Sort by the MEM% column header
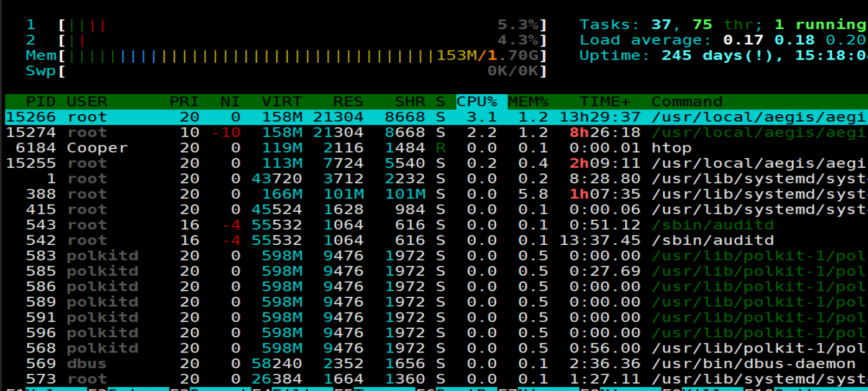 tap(528, 102)
